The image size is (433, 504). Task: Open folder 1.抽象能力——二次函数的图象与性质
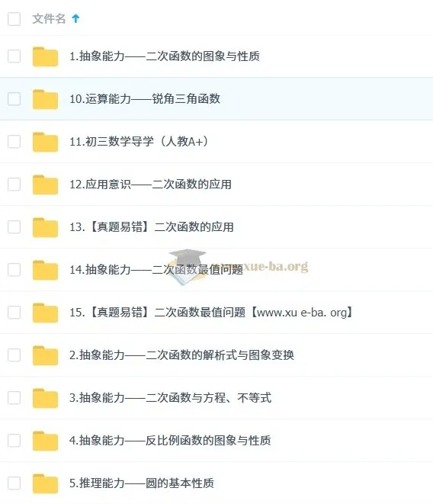(x=165, y=56)
